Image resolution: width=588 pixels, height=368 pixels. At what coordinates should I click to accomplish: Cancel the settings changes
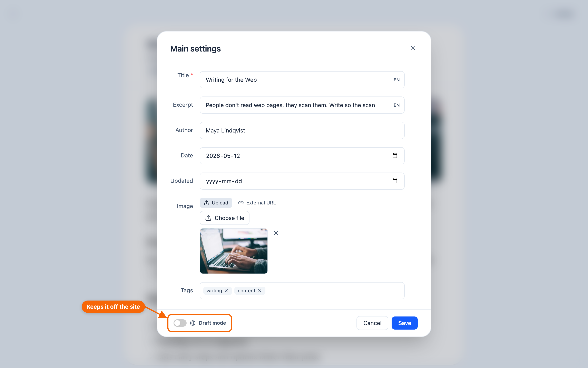point(372,323)
